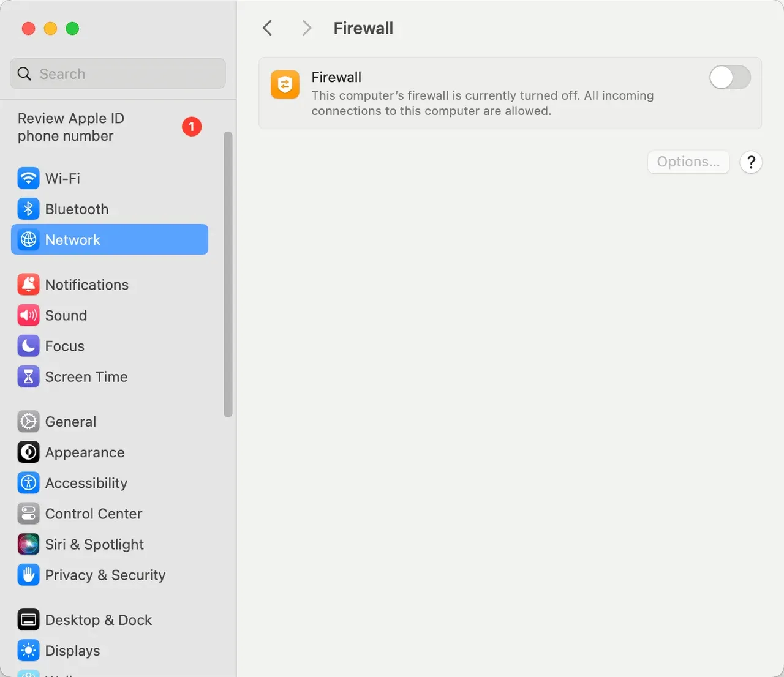Click the Appearance icon
Screen dimensions: 784x677
tap(28, 452)
